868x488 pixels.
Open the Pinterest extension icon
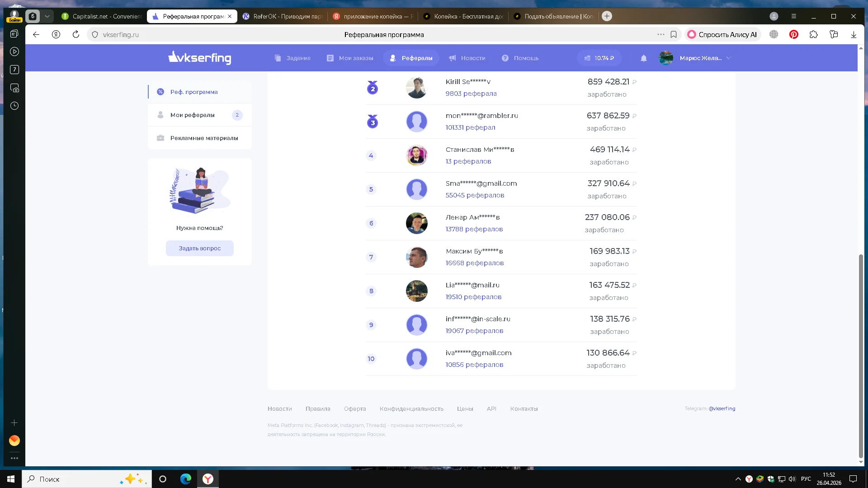coord(794,34)
